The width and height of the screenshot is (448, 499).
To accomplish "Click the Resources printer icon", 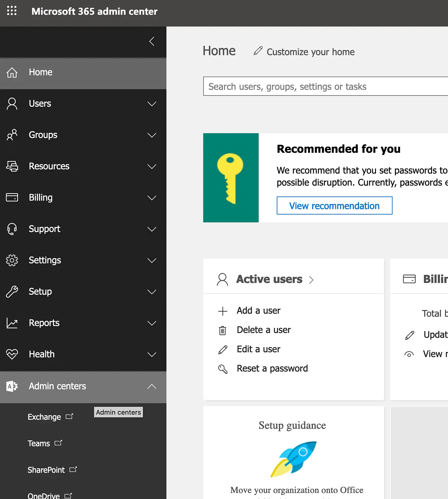I will [12, 166].
